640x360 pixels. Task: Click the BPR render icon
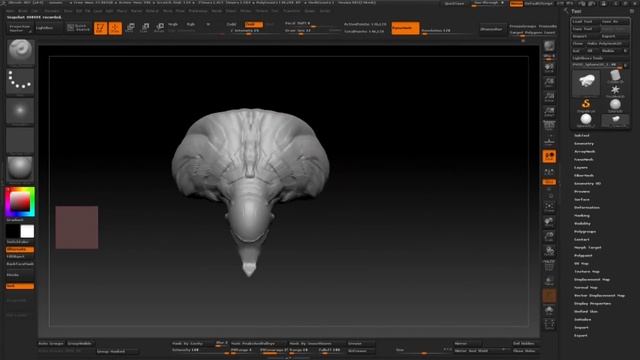tap(549, 47)
